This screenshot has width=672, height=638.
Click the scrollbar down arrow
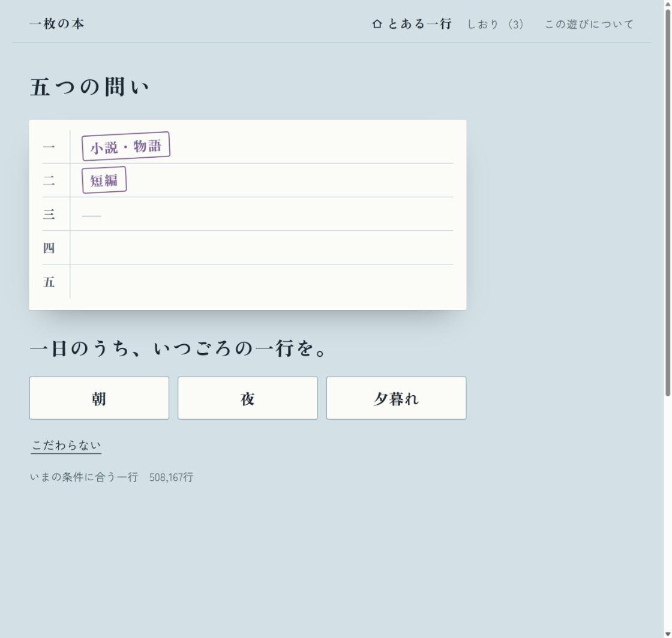point(668,634)
